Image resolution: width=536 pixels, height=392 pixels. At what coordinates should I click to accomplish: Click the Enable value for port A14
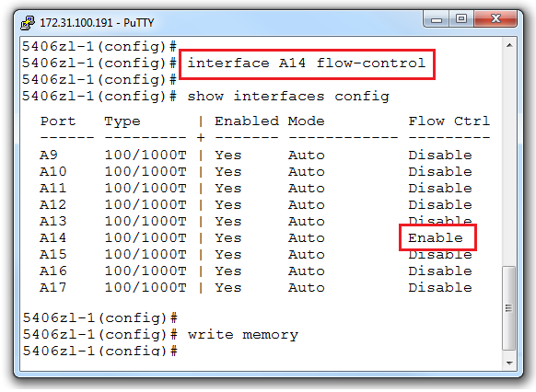click(x=436, y=237)
